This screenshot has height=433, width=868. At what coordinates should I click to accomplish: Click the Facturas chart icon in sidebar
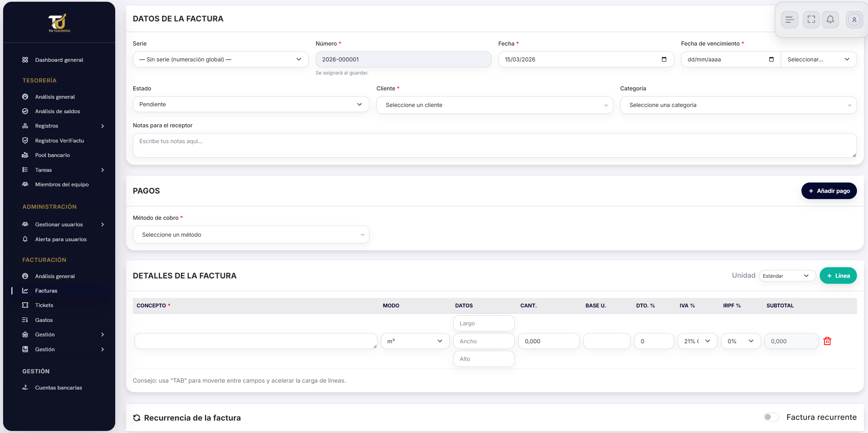[25, 291]
